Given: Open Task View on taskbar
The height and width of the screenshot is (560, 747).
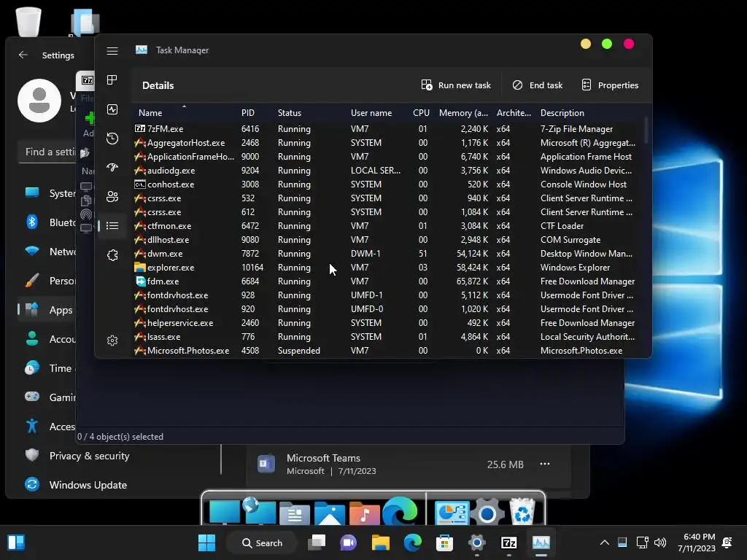Looking at the screenshot, I should [317, 542].
